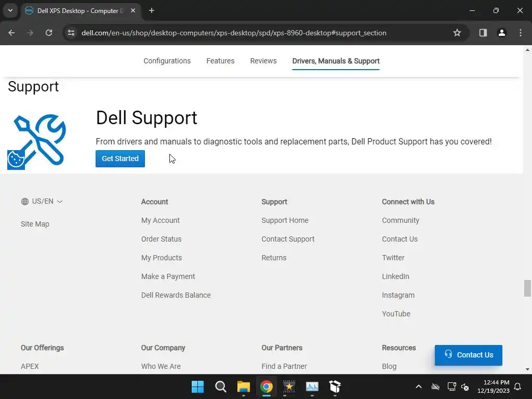Open the performance monitor taskbar app

(x=312, y=387)
